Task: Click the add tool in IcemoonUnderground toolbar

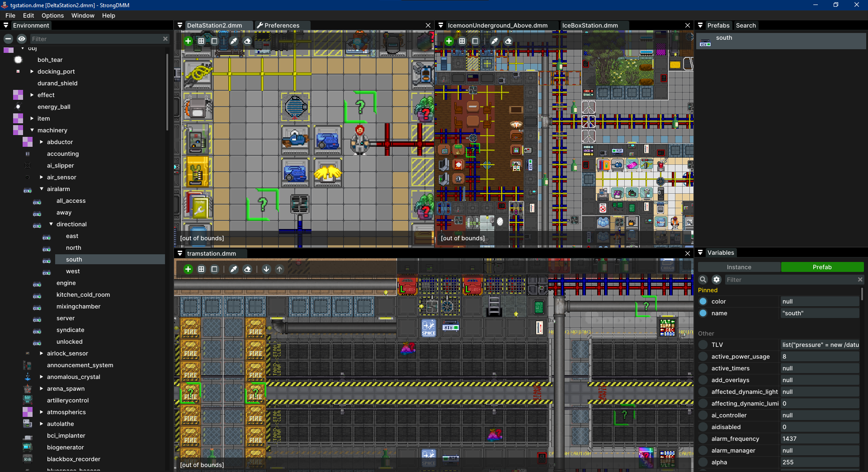Action: pos(449,41)
